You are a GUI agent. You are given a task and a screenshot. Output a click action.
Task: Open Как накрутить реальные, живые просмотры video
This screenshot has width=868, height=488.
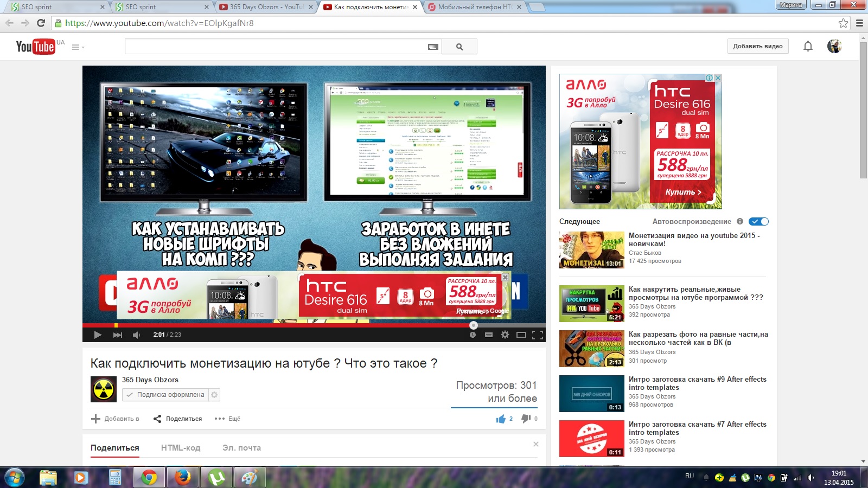tap(695, 293)
